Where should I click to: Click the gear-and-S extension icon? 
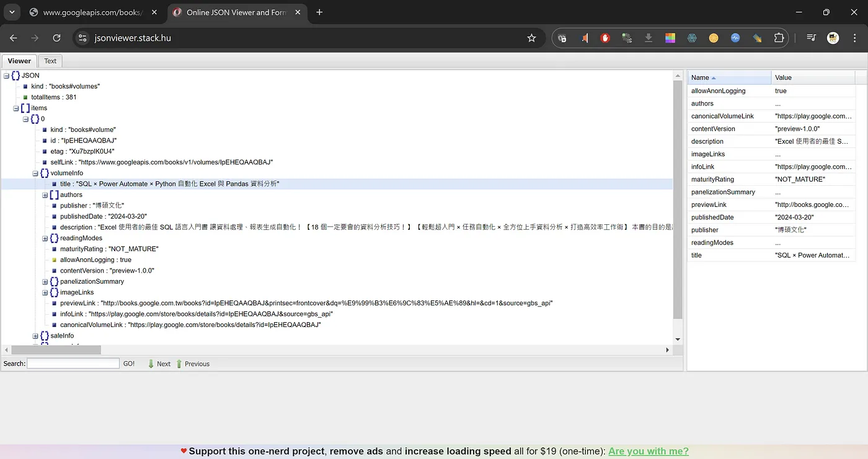click(627, 38)
